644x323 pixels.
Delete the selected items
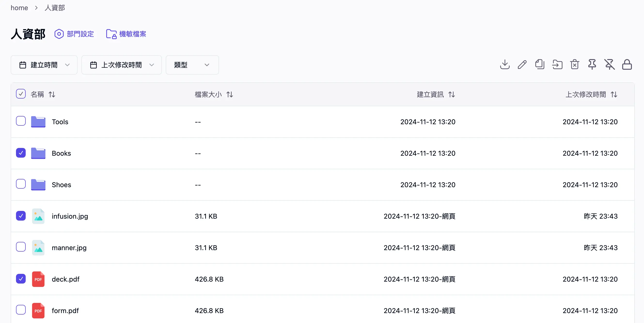point(574,64)
